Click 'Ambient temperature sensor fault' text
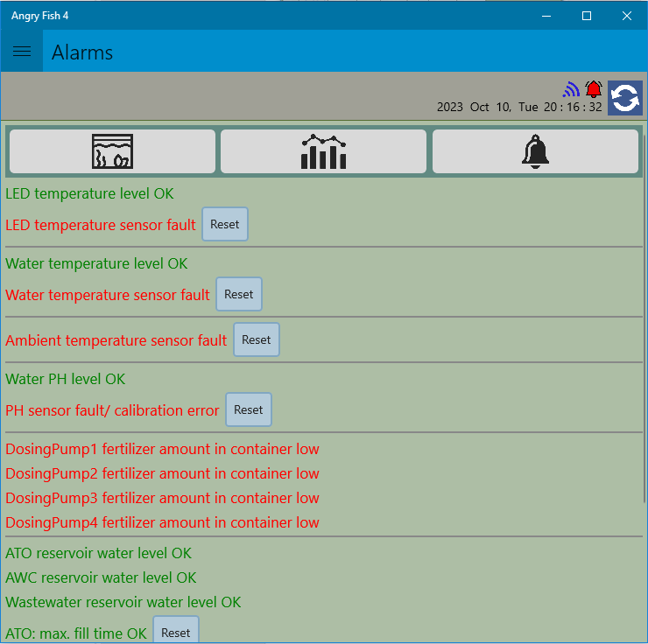Screen dimensions: 648x644 click(116, 340)
